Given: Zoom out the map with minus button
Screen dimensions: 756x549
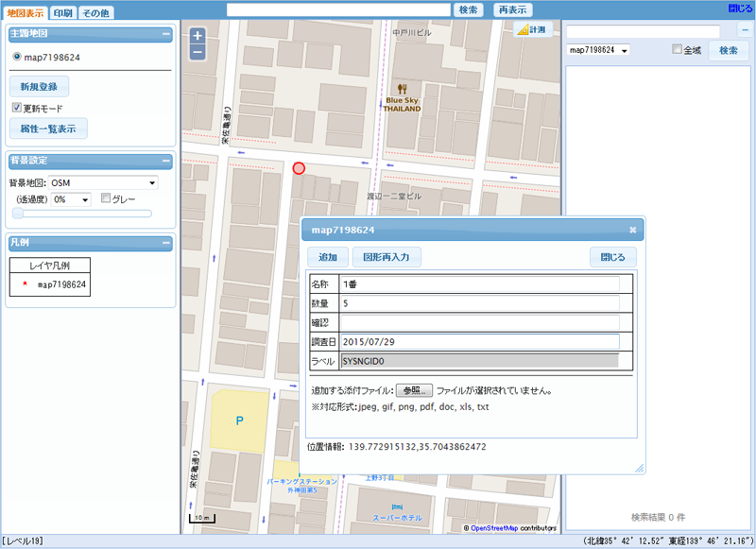Looking at the screenshot, I should coord(198,52).
